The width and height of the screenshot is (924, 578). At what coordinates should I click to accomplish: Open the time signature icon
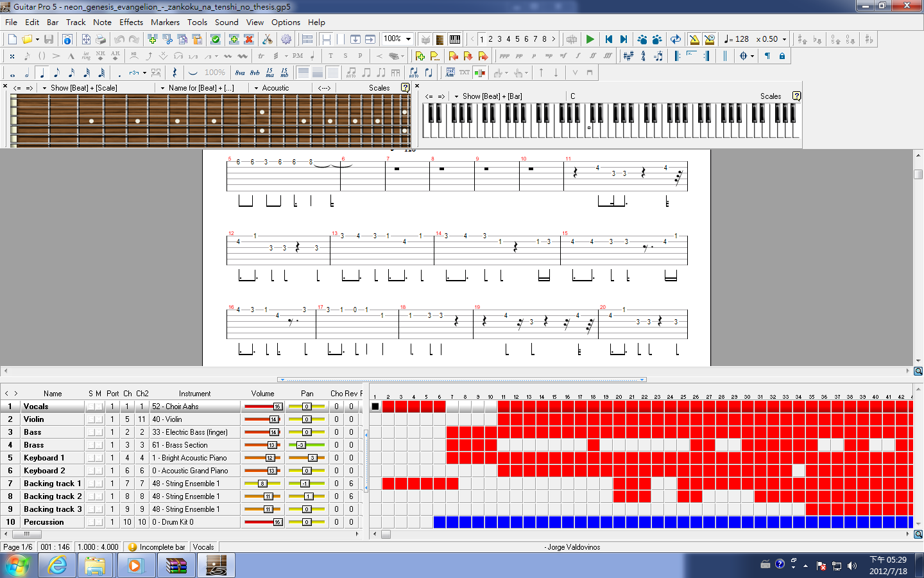[644, 56]
